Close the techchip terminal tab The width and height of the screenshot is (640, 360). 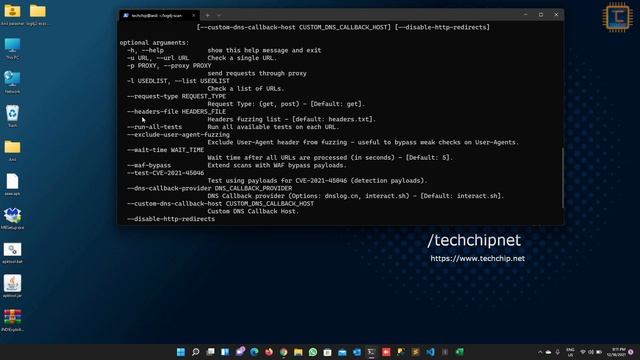193,16
